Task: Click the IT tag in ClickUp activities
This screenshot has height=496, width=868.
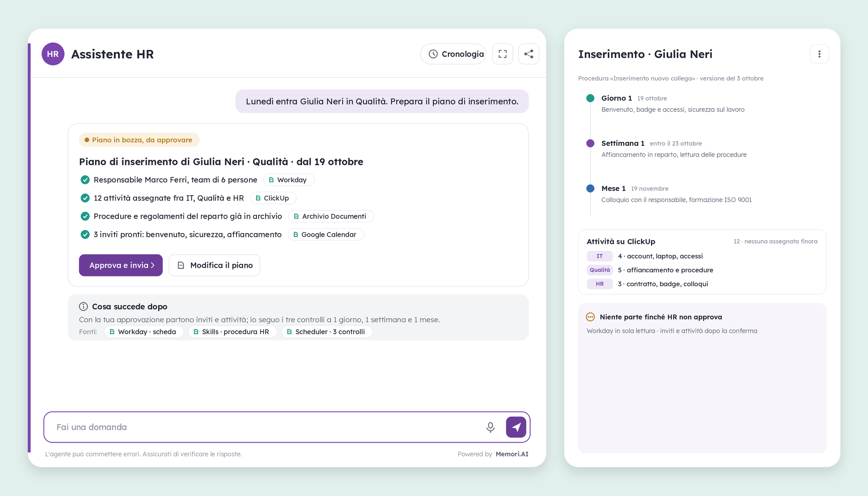Action: click(600, 256)
